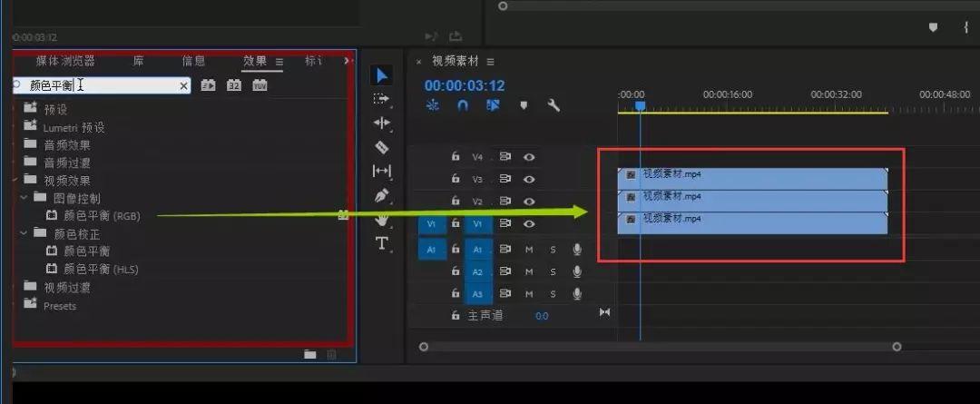Open the 音频效果 folder
Screen dimensions: 980x404
67,145
